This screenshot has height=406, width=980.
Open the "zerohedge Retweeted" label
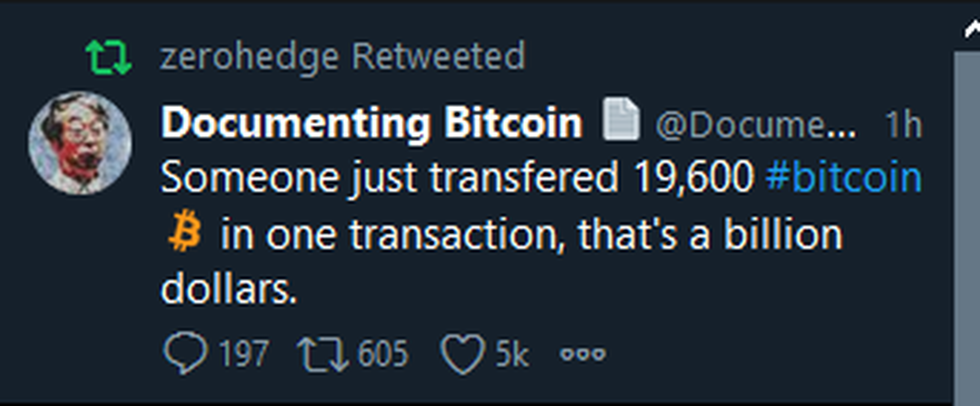[x=343, y=57]
